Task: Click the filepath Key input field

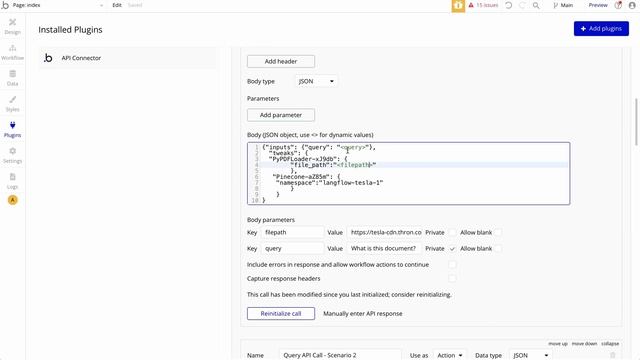Action: [x=292, y=232]
